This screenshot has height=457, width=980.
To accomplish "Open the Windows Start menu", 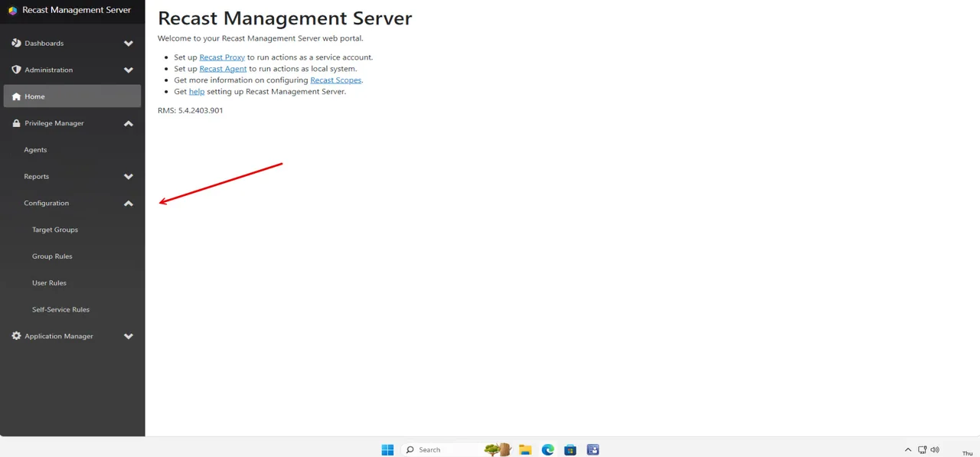I will pyautogui.click(x=387, y=449).
